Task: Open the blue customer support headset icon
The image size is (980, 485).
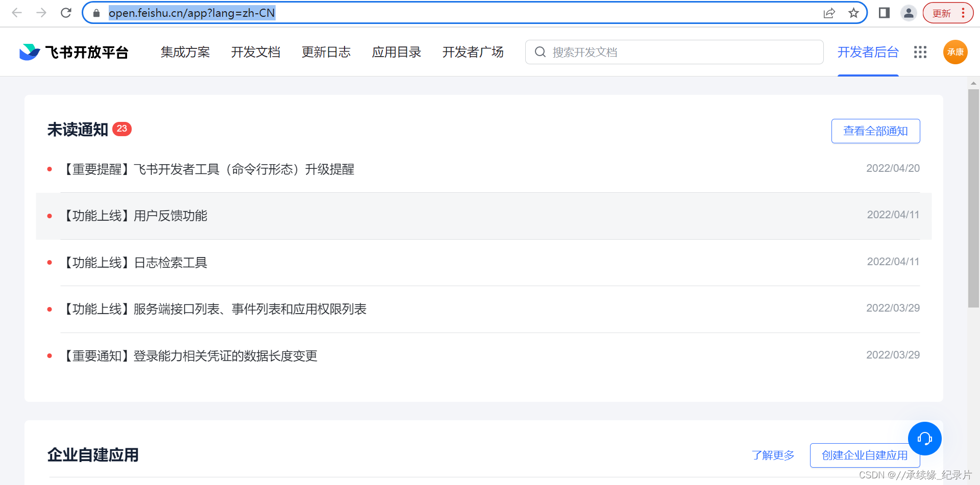Action: click(x=925, y=439)
